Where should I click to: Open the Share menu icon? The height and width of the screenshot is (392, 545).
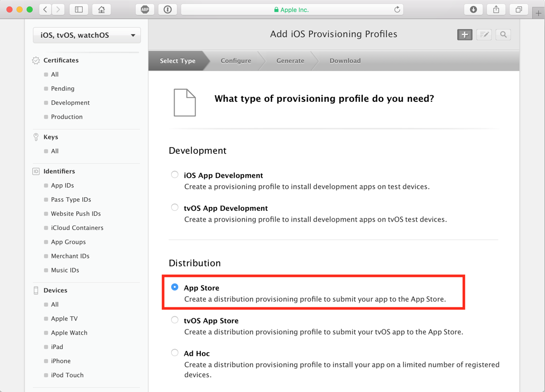tap(496, 10)
